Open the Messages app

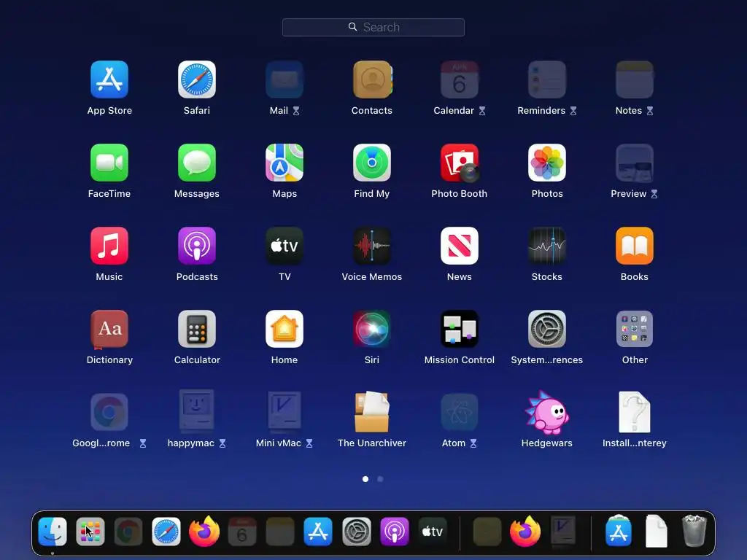coord(197,163)
